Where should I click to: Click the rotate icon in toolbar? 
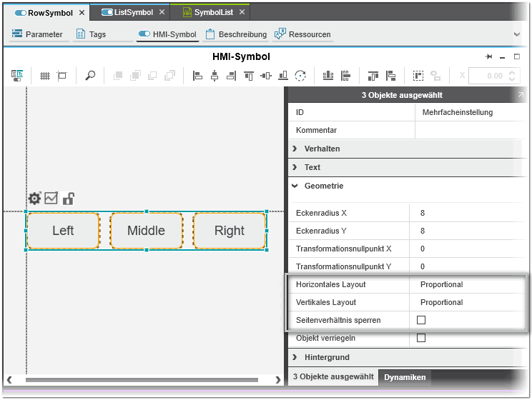[x=301, y=76]
